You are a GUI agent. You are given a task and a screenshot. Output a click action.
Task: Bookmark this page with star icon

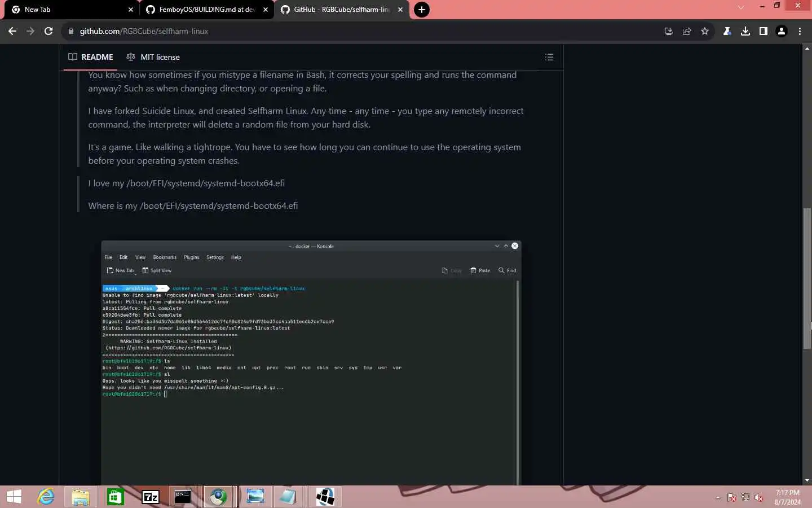[705, 31]
